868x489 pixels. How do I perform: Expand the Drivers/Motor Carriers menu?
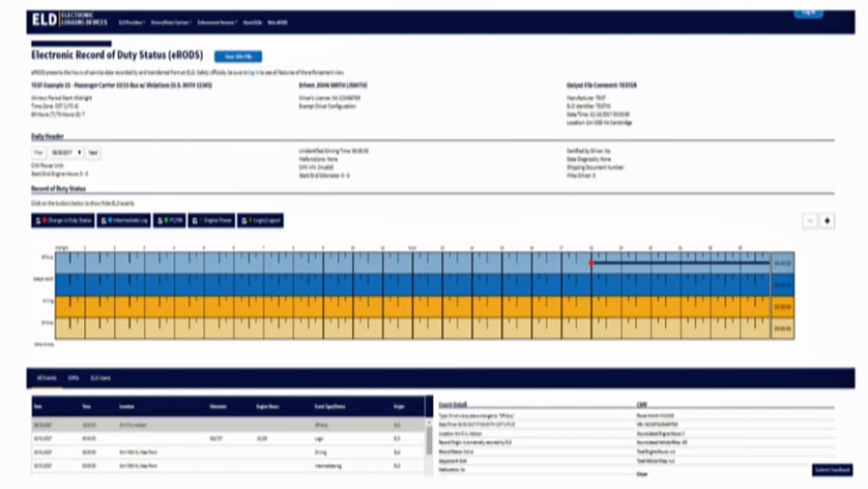174,21
